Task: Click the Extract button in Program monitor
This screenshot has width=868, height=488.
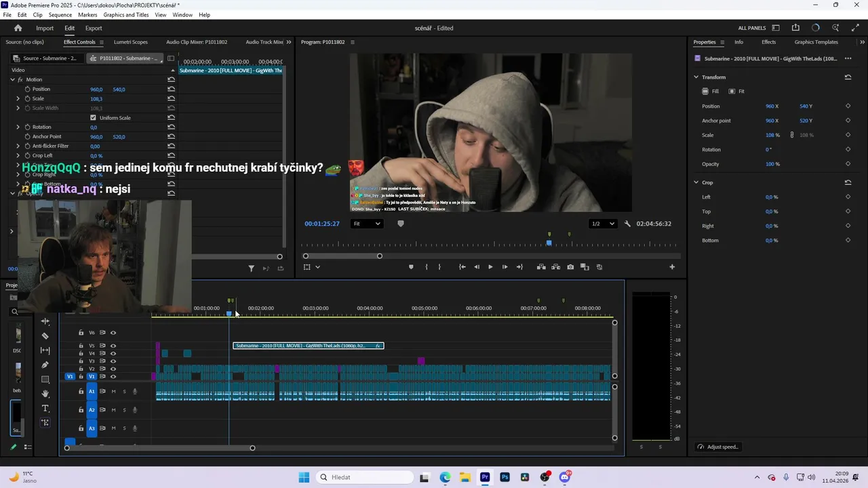Action: coord(555,267)
